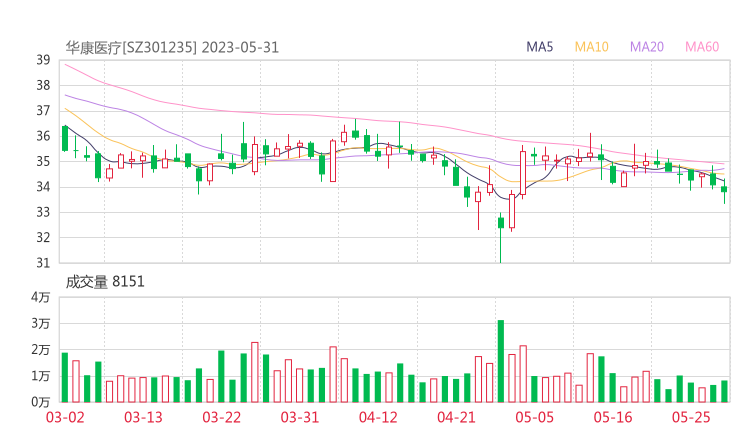This screenshot has height=440, width=740.
Task: Click the MA10 legend label
Action: (x=591, y=47)
